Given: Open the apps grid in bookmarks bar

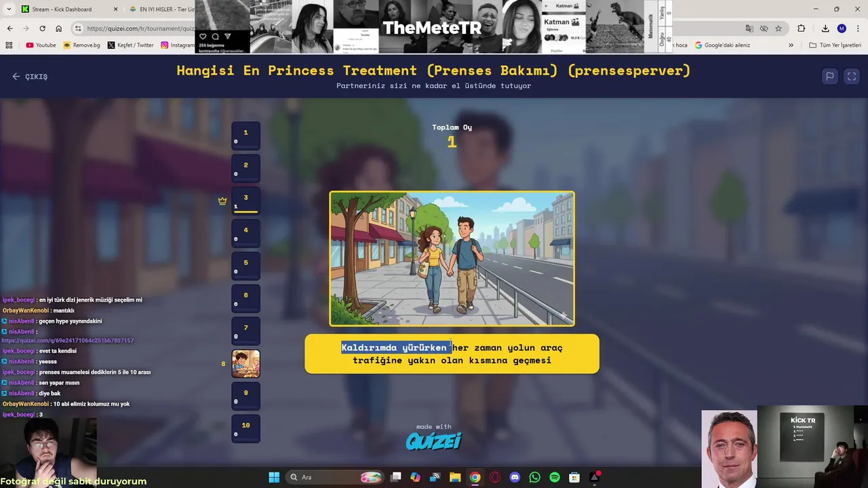Looking at the screenshot, I should click(9, 45).
